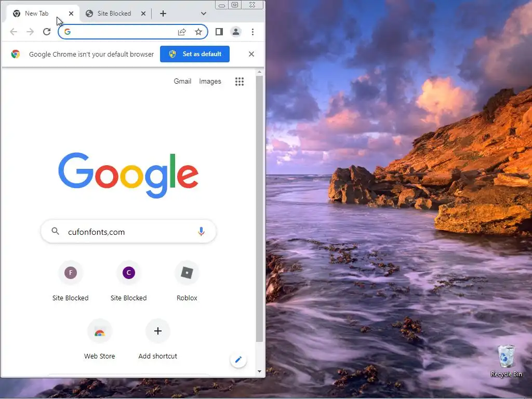Start voice search with the microphone icon
Screen dimensions: 532x399
click(201, 231)
